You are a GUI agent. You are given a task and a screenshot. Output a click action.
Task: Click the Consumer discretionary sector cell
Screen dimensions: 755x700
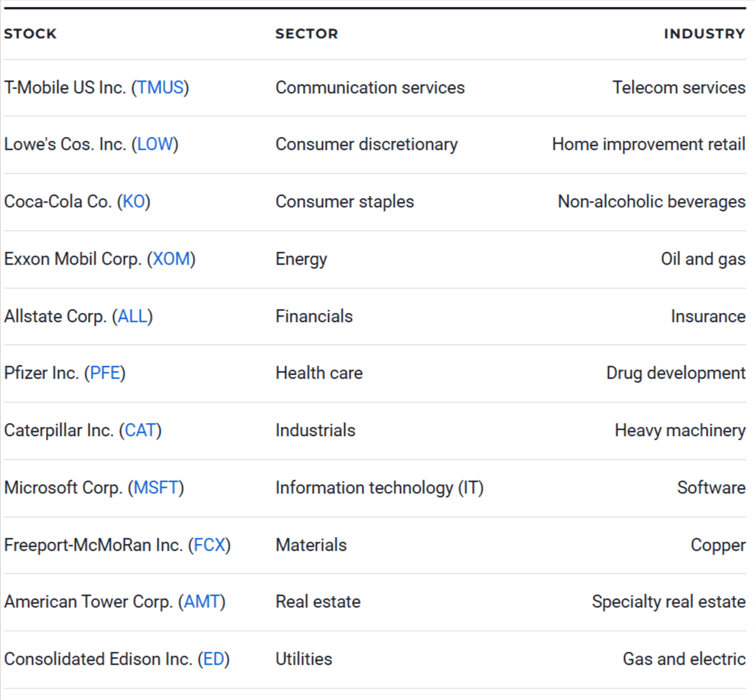point(366,145)
